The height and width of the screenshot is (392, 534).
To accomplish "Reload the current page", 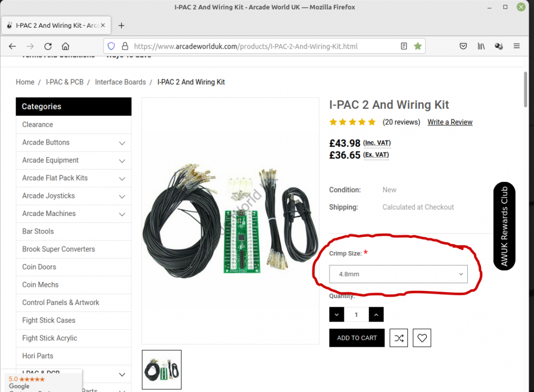I will point(48,46).
